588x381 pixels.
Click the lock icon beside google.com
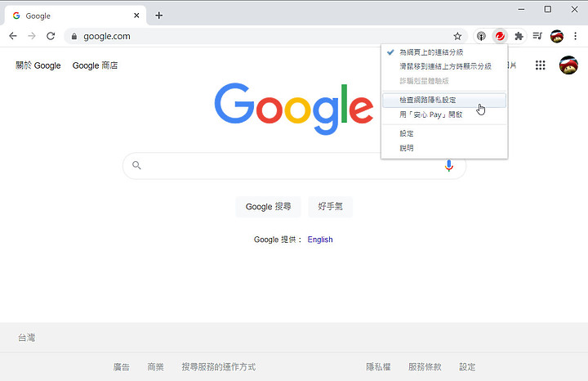[x=74, y=37]
